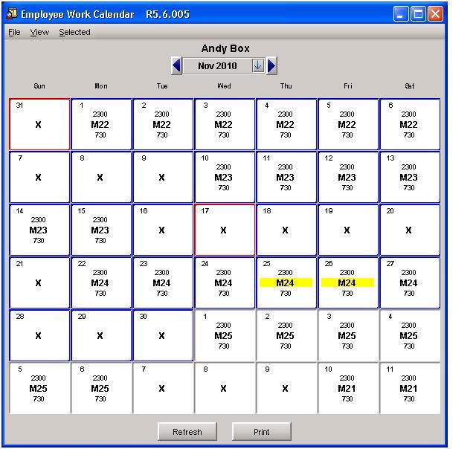Select highlighted M24 shift on November 26
Screen dimensions: 476x449
click(347, 282)
